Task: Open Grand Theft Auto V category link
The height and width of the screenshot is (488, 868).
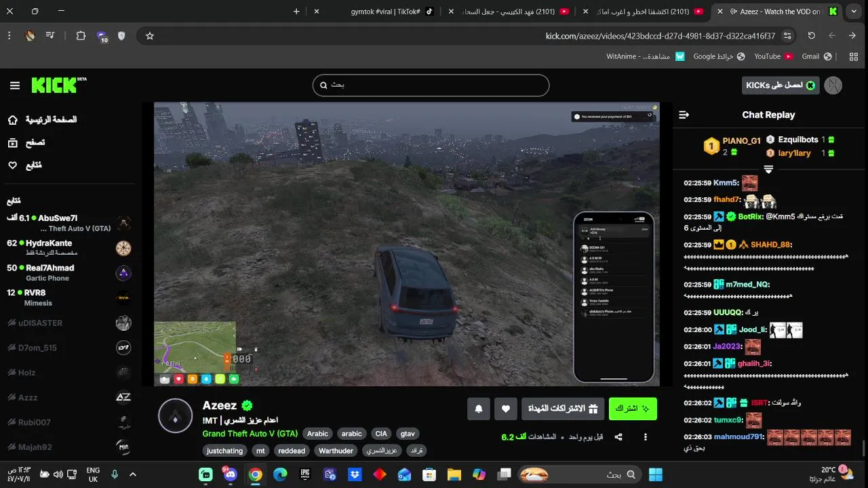Action: click(x=250, y=434)
